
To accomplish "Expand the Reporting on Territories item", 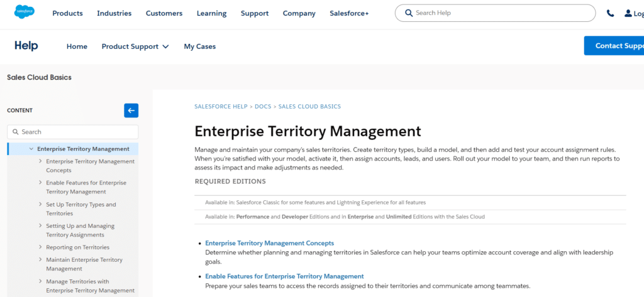I will (x=40, y=247).
